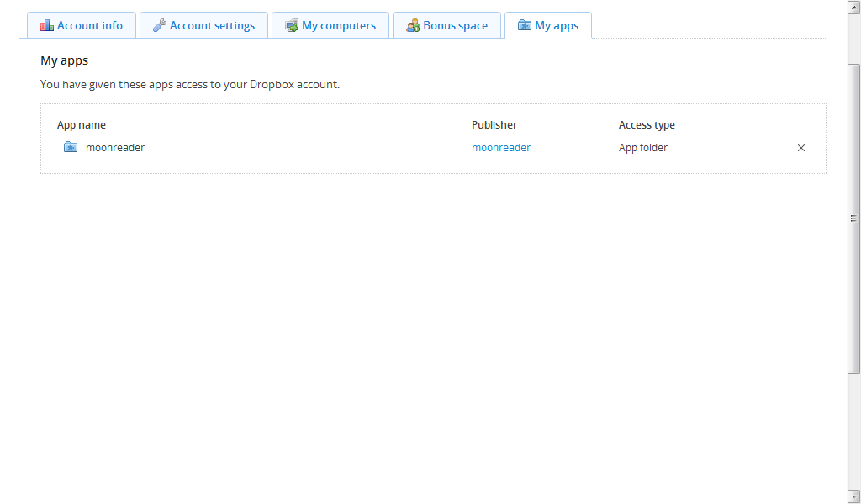Click the vertical scrollbar thumb
This screenshot has width=861, height=504.
point(853,218)
